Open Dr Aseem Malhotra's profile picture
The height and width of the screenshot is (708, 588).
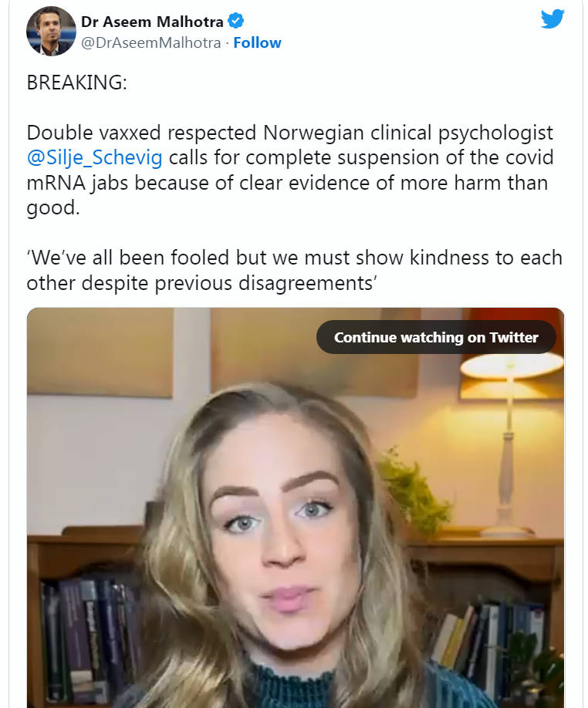point(51,31)
